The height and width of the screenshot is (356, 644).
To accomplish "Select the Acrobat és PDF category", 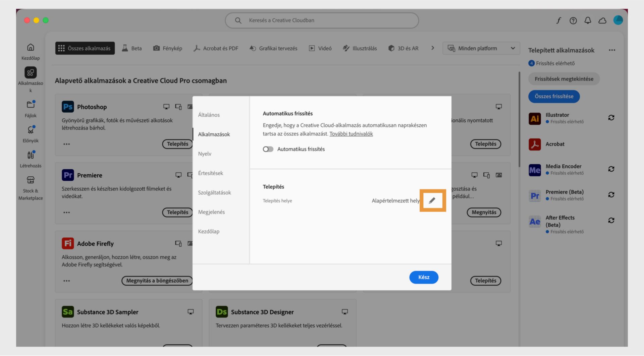I will click(x=216, y=48).
